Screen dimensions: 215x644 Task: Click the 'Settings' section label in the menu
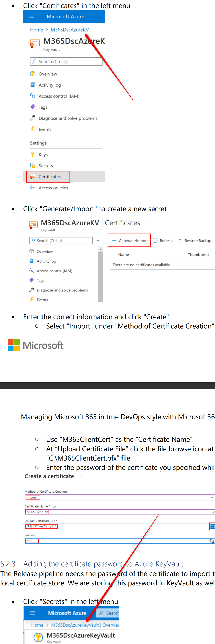point(38,143)
